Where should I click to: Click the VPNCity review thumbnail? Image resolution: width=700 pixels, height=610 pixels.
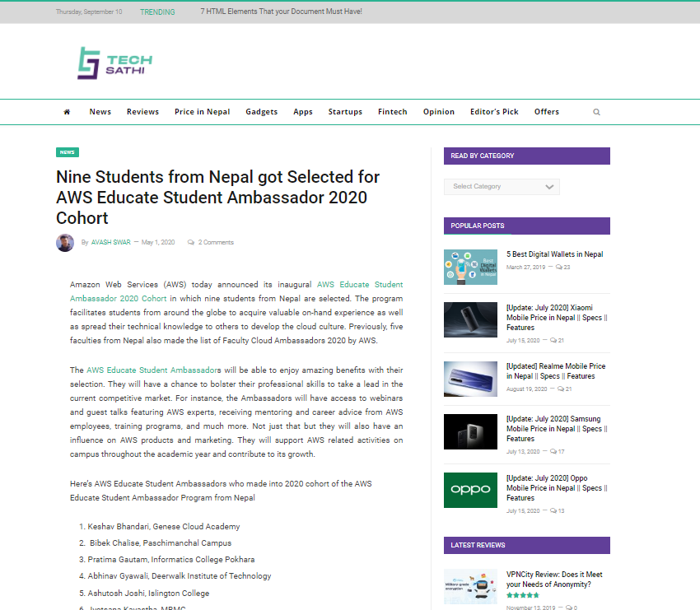[x=470, y=586]
